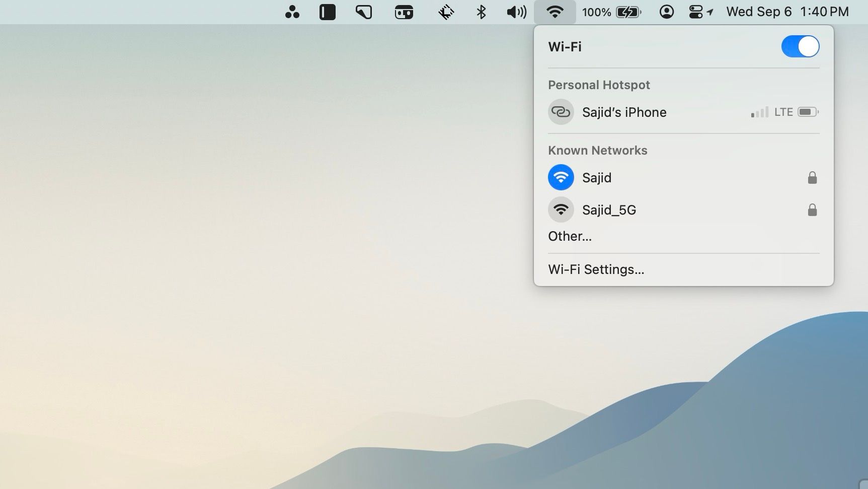Click the keyboard backlight icon in menu bar
This screenshot has height=489, width=868.
[445, 12]
